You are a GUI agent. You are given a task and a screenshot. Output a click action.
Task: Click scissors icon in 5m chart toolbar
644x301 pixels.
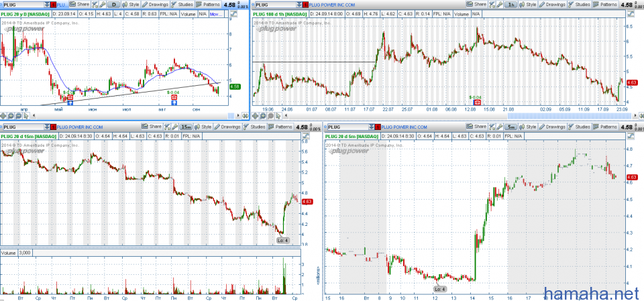click(492, 127)
